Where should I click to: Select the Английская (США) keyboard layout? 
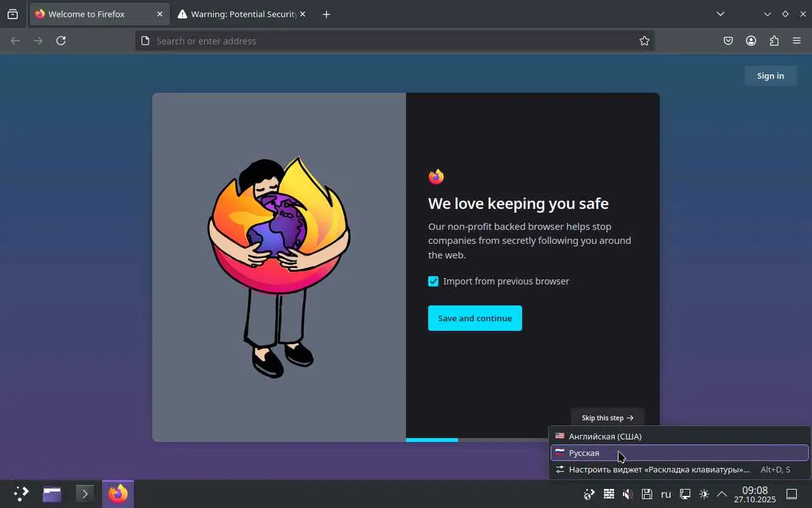point(679,436)
